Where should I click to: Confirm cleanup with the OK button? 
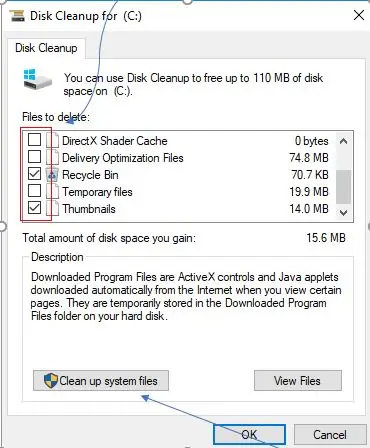tap(249, 435)
